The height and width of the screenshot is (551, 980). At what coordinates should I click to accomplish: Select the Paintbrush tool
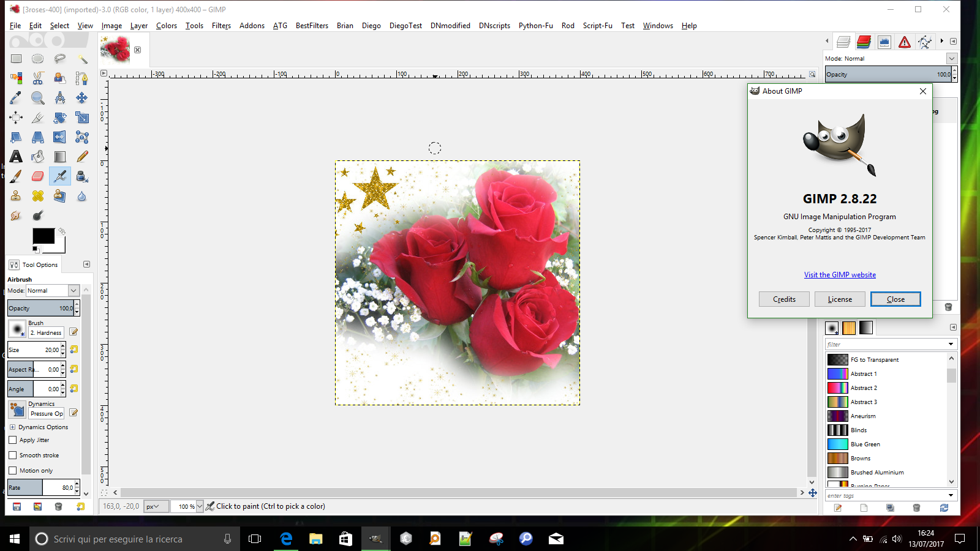pos(16,176)
